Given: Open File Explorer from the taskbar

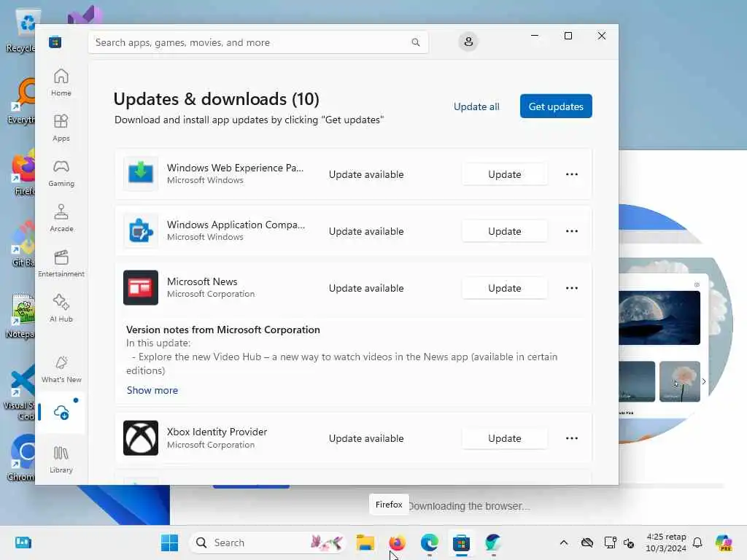Looking at the screenshot, I should point(365,542).
